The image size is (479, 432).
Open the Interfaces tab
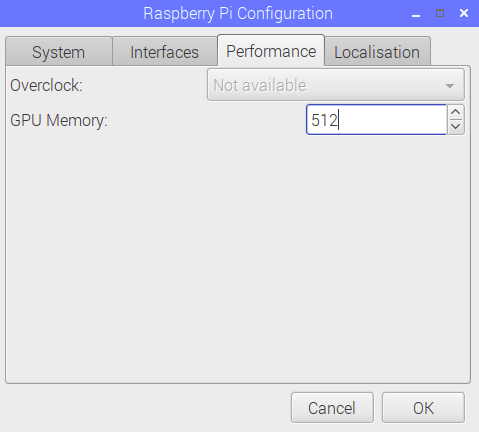(165, 52)
